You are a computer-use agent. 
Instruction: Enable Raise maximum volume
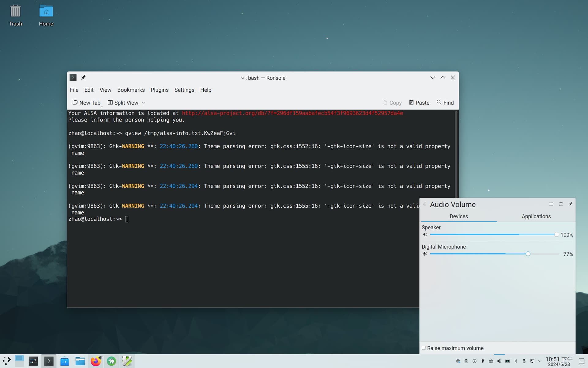tap(424, 348)
